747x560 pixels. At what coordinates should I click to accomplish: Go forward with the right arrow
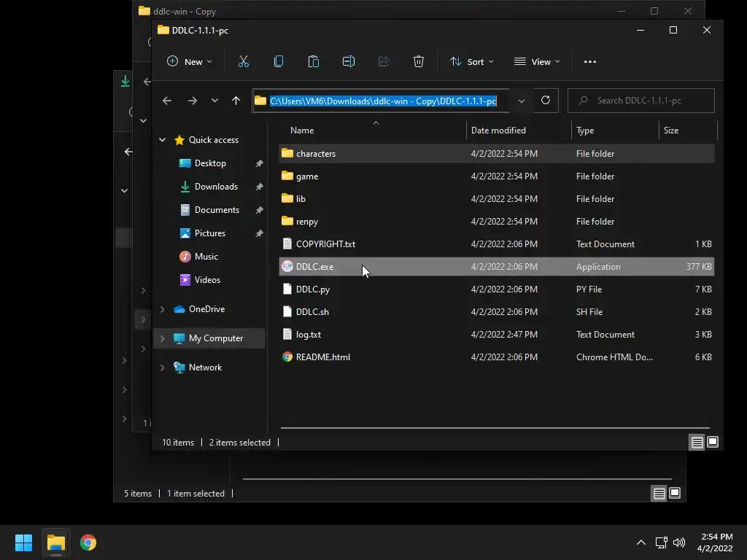(193, 101)
